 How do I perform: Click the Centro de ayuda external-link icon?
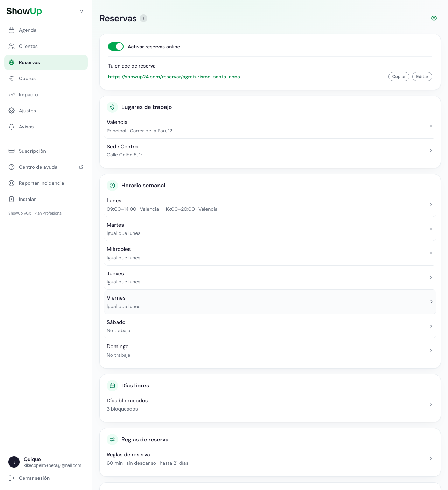click(x=81, y=167)
